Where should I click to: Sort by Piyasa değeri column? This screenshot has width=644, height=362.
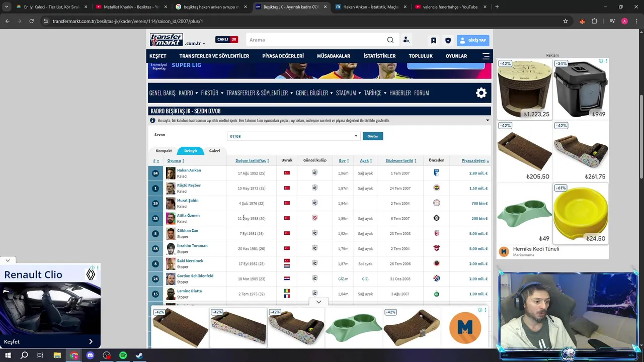coord(475,160)
